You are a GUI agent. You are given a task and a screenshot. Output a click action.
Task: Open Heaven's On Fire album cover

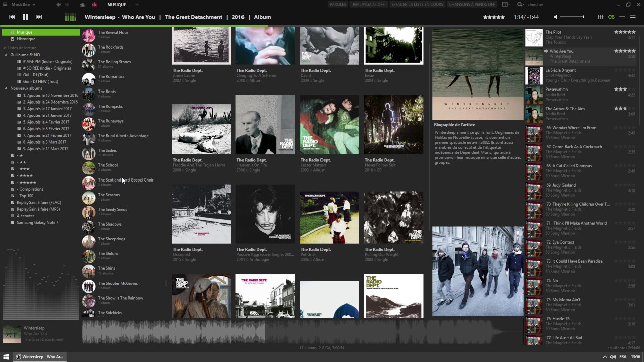[265, 125]
